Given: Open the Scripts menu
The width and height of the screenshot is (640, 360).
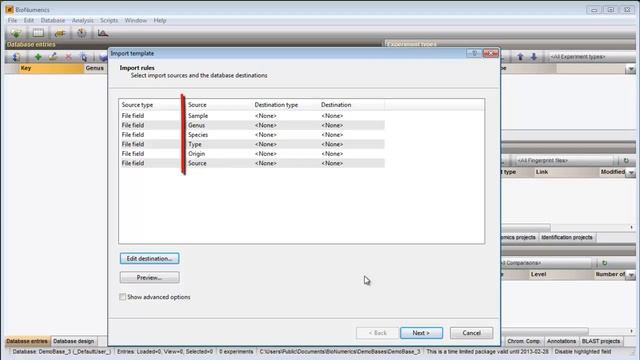Looking at the screenshot, I should pos(109,20).
